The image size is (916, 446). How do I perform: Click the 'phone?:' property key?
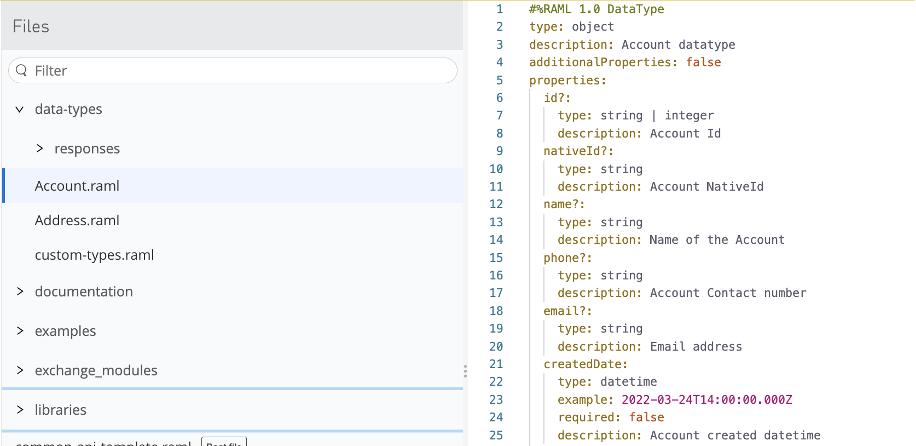[x=568, y=257]
